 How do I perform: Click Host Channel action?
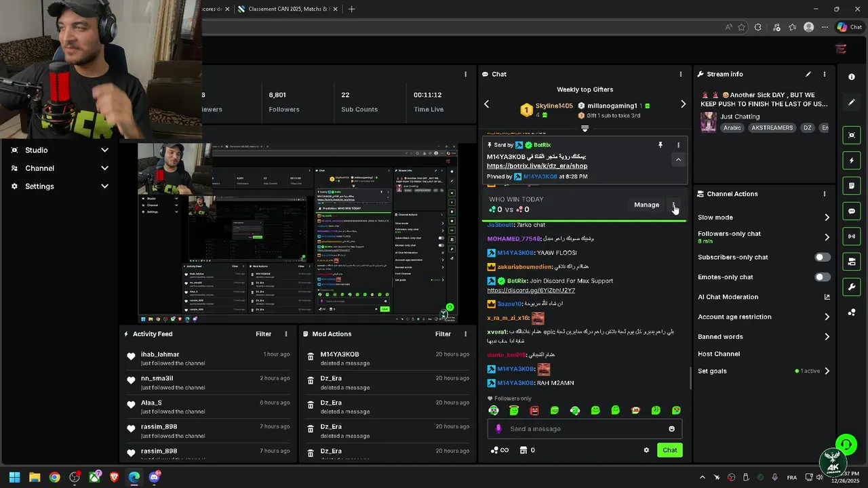click(x=719, y=354)
